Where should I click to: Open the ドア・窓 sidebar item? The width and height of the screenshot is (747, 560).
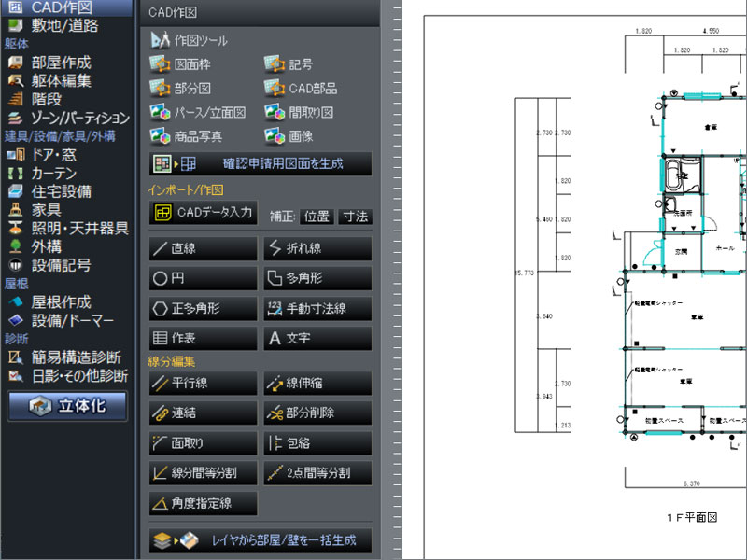click(54, 154)
